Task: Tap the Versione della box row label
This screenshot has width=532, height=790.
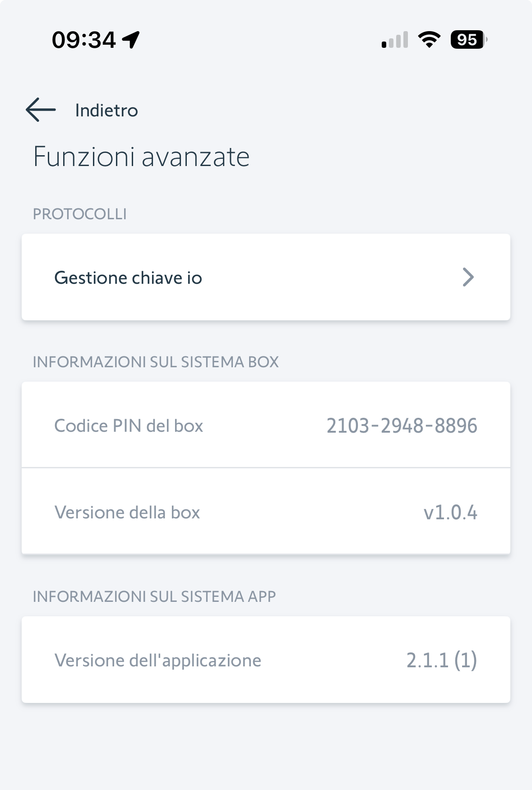Action: click(127, 513)
